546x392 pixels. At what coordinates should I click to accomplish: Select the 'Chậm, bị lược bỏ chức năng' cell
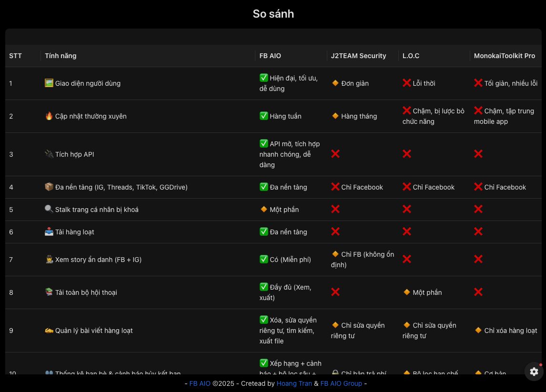coord(434,116)
